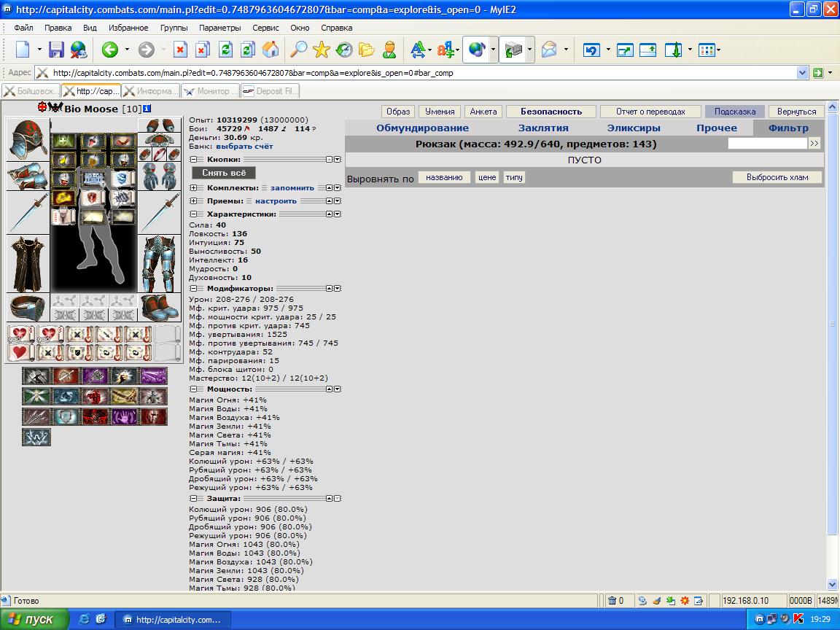The image size is (840, 630).
Task: Click the equipped bracers item slot
Action: pyautogui.click(x=28, y=176)
